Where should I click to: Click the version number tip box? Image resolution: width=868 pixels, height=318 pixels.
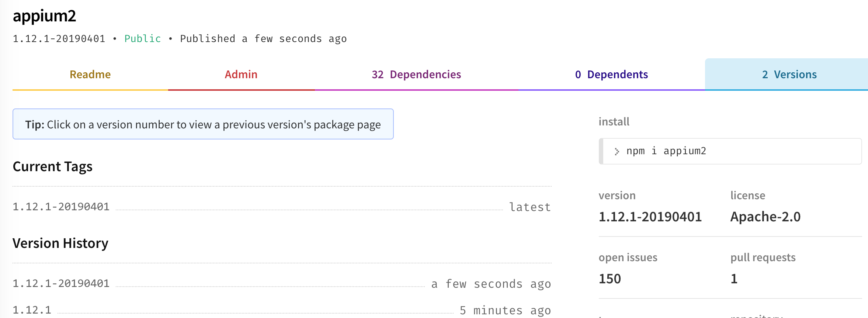click(x=203, y=124)
